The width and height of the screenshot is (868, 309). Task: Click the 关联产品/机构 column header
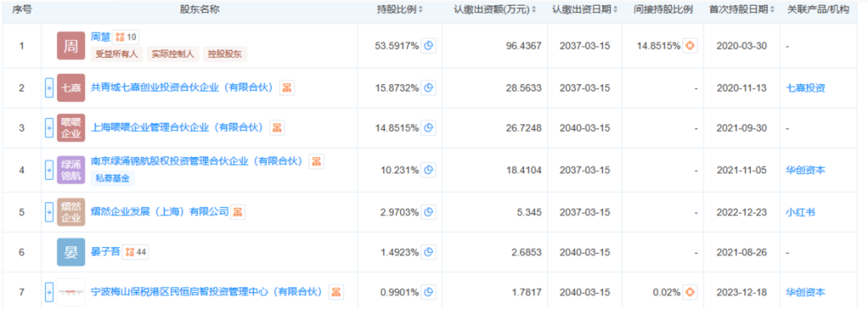(x=817, y=10)
